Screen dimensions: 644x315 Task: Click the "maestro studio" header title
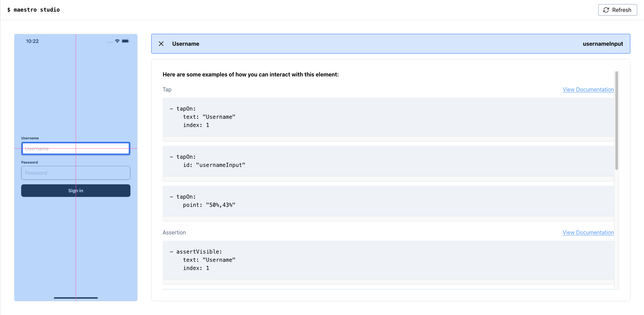coord(33,10)
